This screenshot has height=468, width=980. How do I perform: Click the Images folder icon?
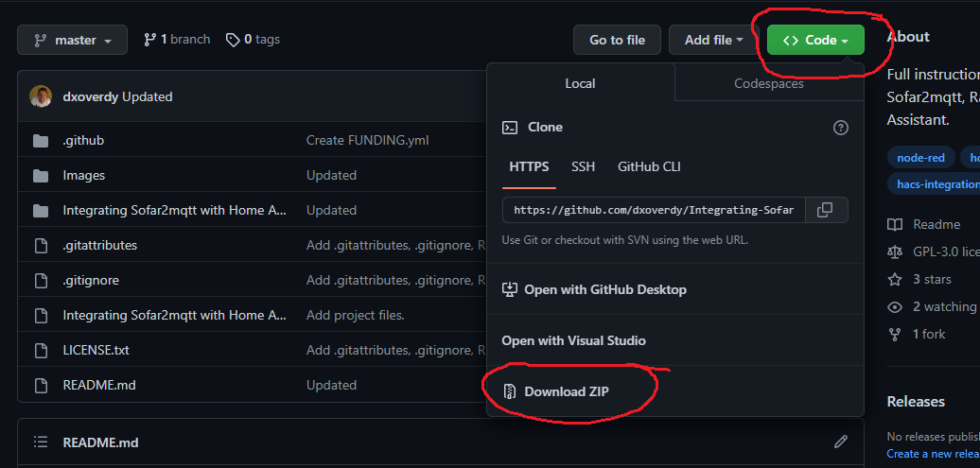pos(41,176)
